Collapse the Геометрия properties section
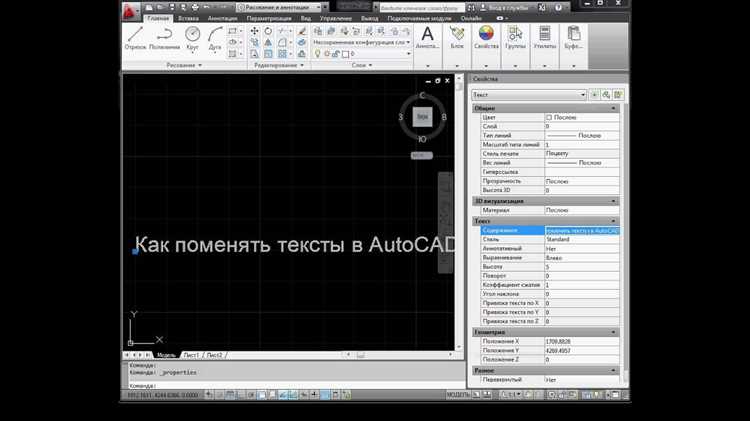Viewport: 750px width, 421px height. pos(616,331)
